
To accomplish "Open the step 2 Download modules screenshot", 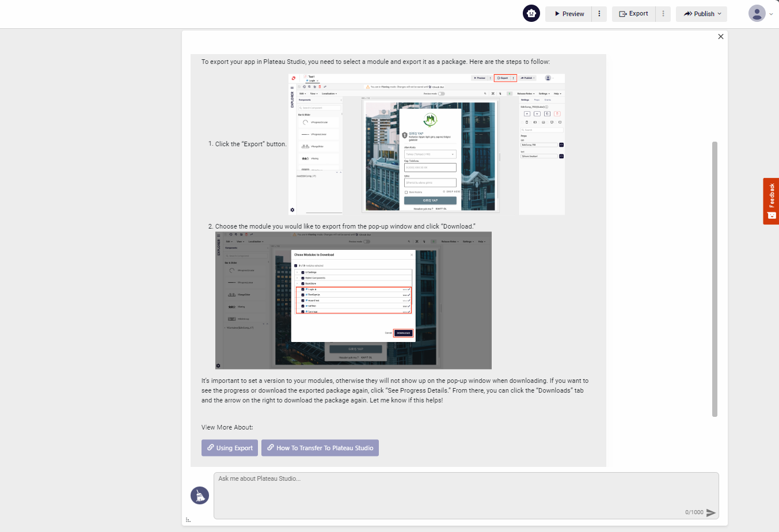I will [353, 300].
